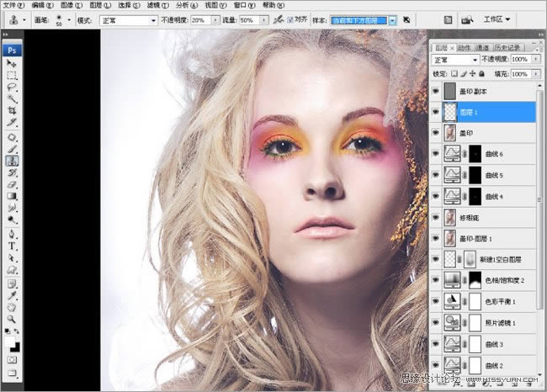
Task: Select the Lasso tool
Action: coord(12,87)
